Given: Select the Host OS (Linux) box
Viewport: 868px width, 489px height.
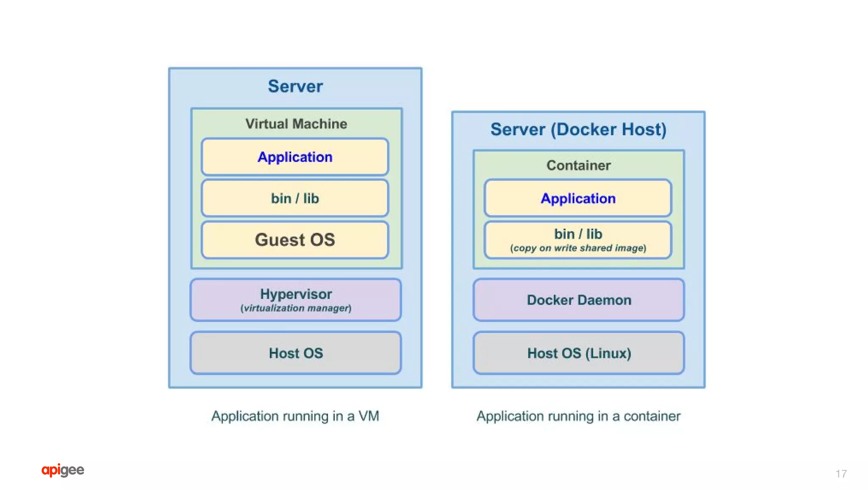Looking at the screenshot, I should [x=579, y=353].
